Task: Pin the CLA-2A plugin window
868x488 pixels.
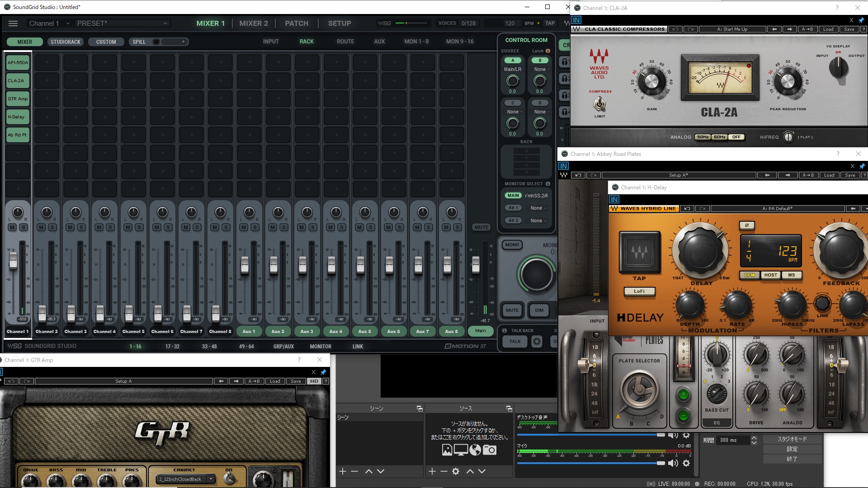Action: coord(861,20)
